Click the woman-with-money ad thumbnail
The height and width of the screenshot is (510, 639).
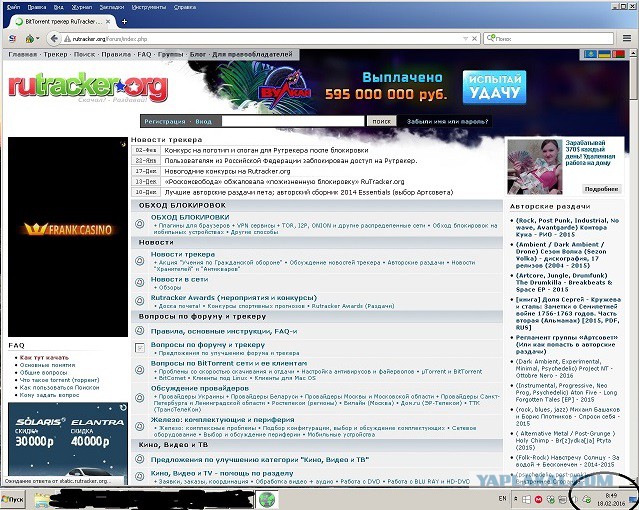coord(535,166)
